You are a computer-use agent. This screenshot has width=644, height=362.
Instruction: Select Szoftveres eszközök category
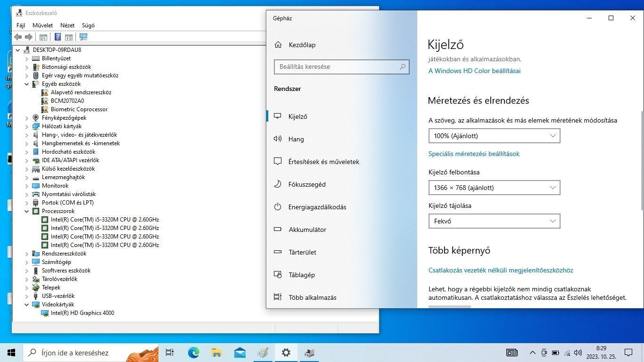click(x=66, y=271)
